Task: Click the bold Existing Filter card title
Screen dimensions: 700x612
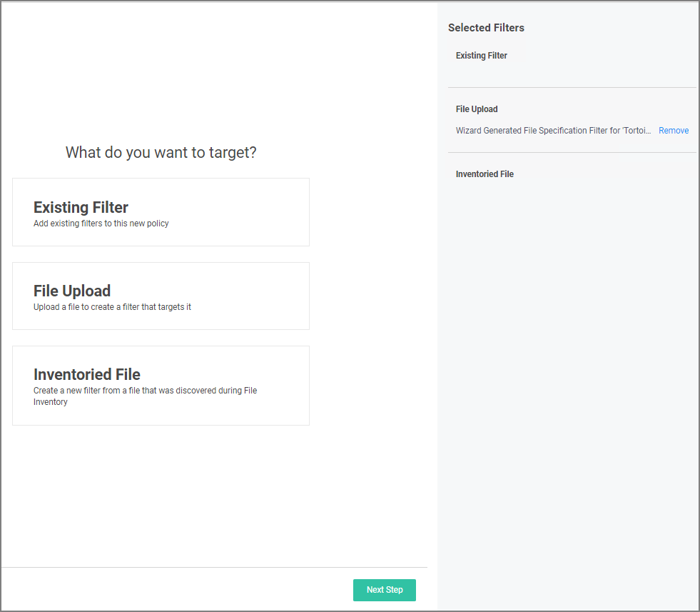Action: click(81, 208)
